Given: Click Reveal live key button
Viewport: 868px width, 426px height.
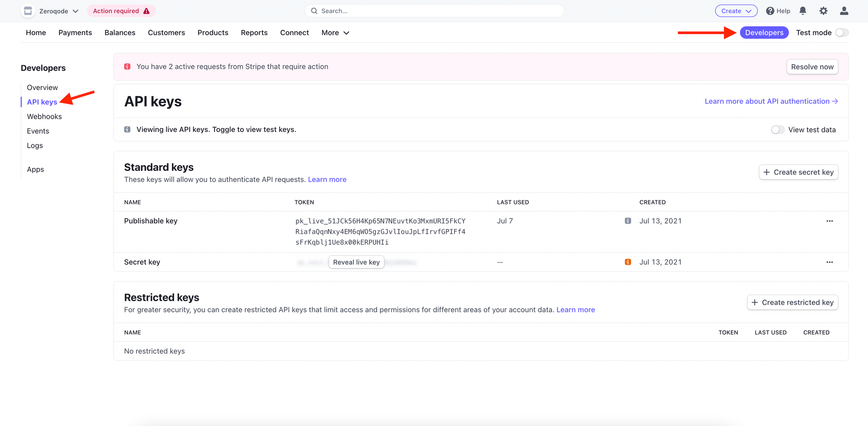Looking at the screenshot, I should pyautogui.click(x=356, y=262).
